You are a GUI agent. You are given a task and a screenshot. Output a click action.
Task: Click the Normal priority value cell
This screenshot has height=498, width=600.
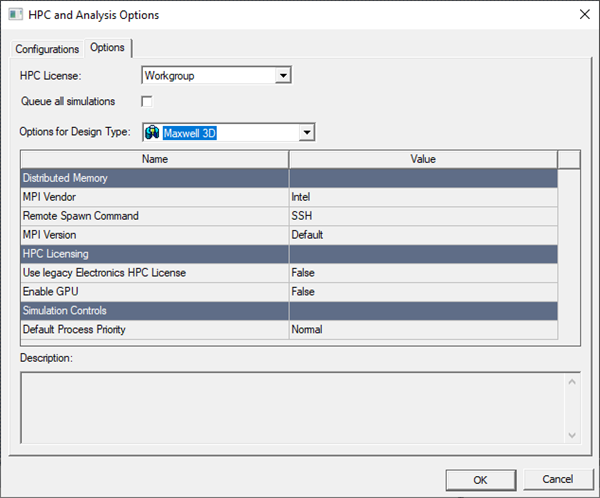click(423, 330)
